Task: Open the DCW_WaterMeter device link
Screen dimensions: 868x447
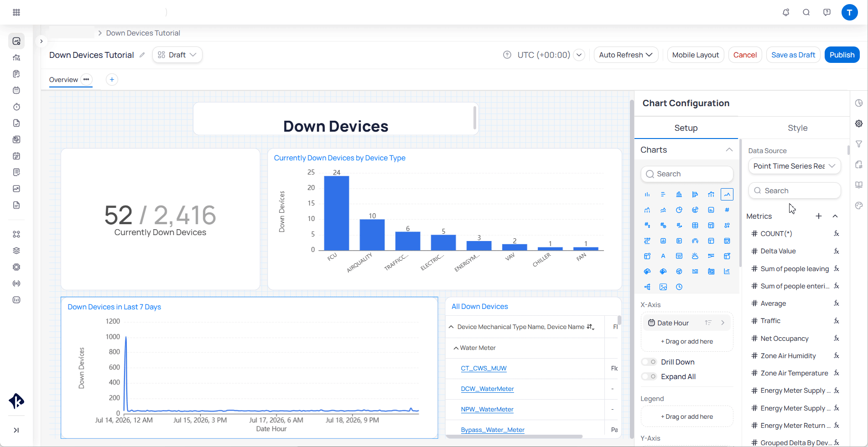Action: (487, 389)
